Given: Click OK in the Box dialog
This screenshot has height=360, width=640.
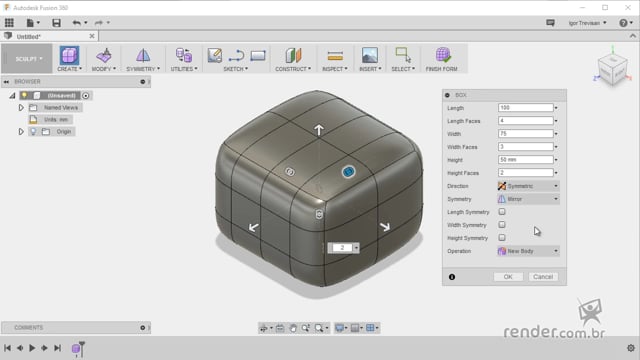Looking at the screenshot, I should pyautogui.click(x=508, y=277).
